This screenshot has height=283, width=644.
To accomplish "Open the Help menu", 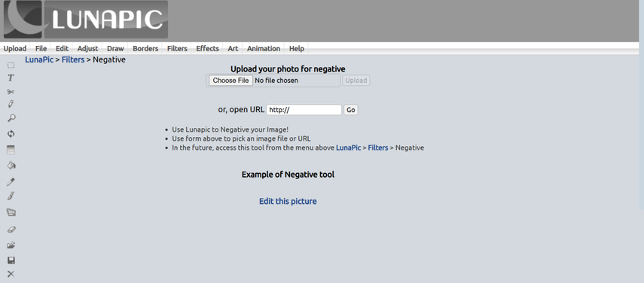I will pos(297,48).
